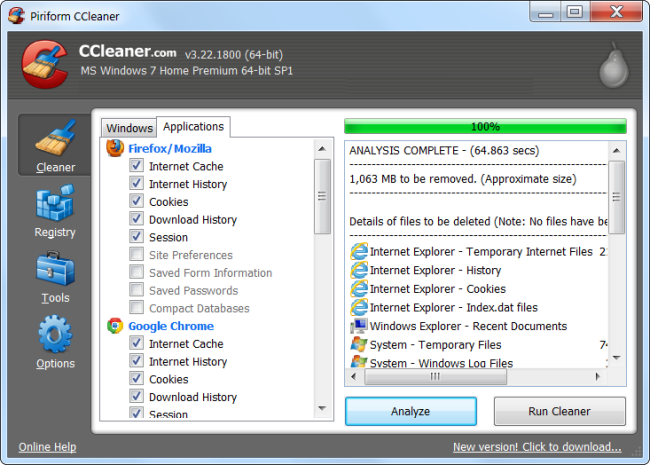Click the application list vertical scrollbar thumb

click(322, 196)
